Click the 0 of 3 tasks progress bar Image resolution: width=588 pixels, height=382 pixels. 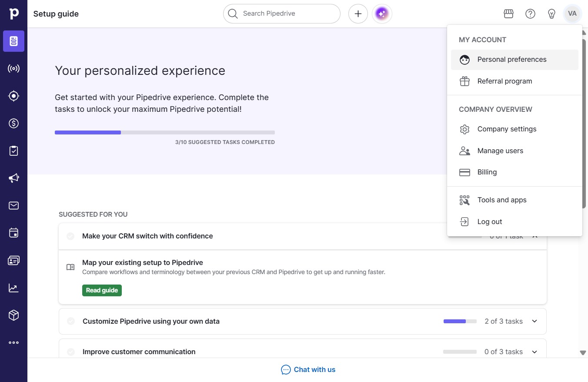(x=460, y=352)
